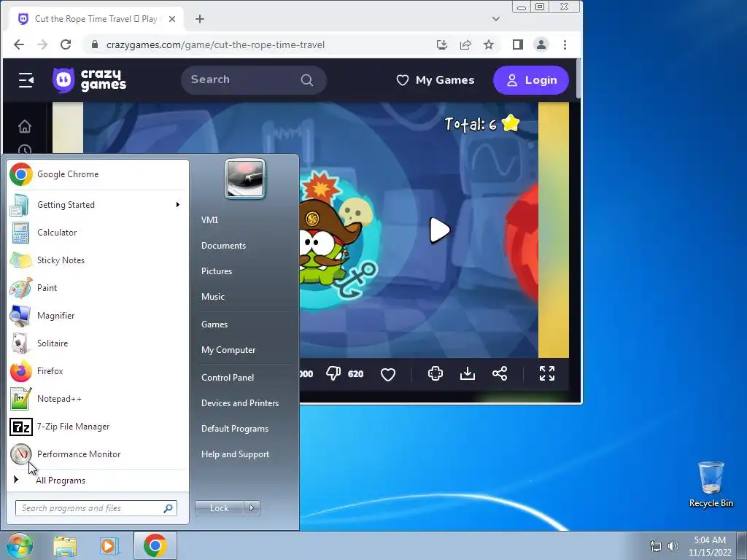Click the Windows Start orb
The width and height of the screenshot is (747, 560).
click(19, 545)
